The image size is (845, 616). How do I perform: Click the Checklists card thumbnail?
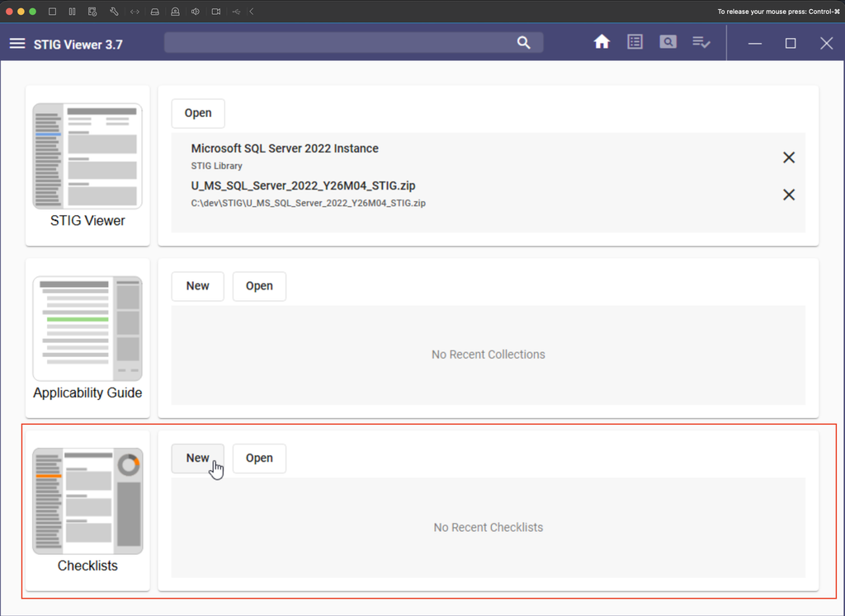click(x=87, y=501)
